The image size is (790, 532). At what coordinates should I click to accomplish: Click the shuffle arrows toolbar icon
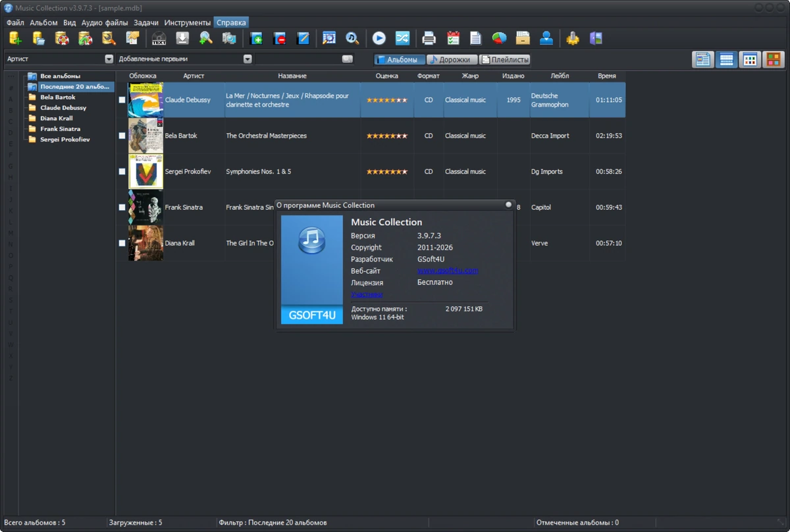(402, 38)
